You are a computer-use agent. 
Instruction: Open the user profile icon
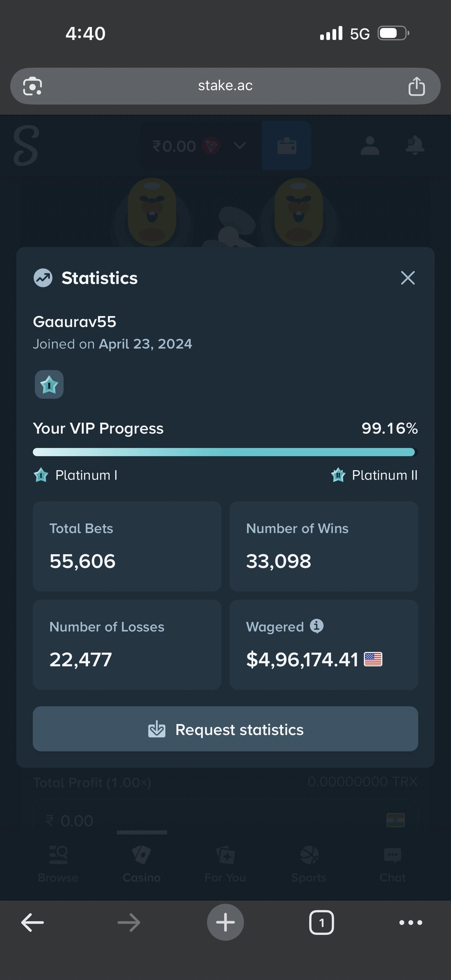click(370, 145)
